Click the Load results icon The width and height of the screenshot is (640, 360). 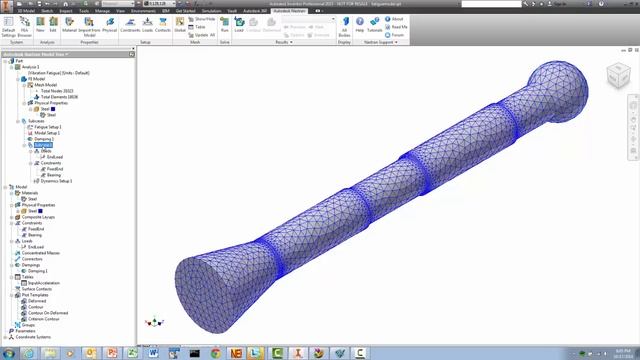tap(239, 25)
